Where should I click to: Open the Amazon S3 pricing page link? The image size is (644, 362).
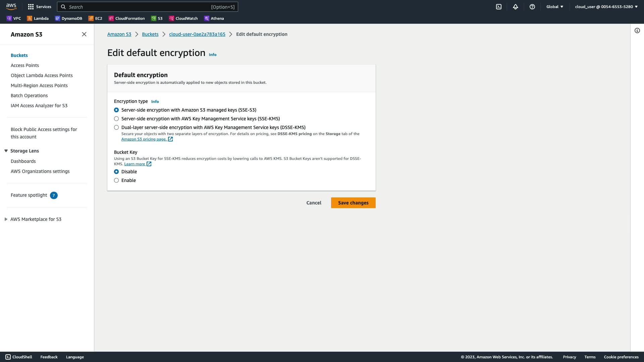tap(144, 139)
